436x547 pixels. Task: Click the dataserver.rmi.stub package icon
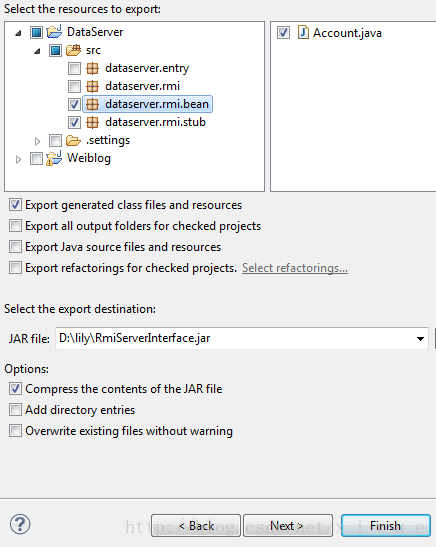pyautogui.click(x=92, y=122)
